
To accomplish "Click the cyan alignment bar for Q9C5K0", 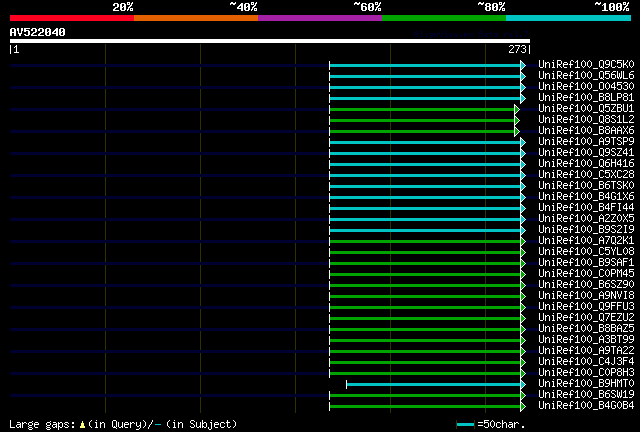I will pyautogui.click(x=425, y=65).
